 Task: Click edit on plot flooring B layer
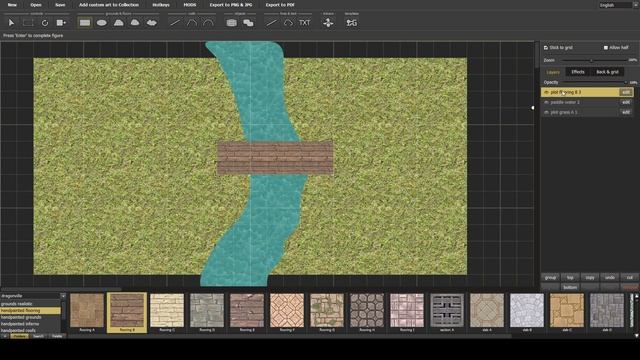[x=626, y=92]
